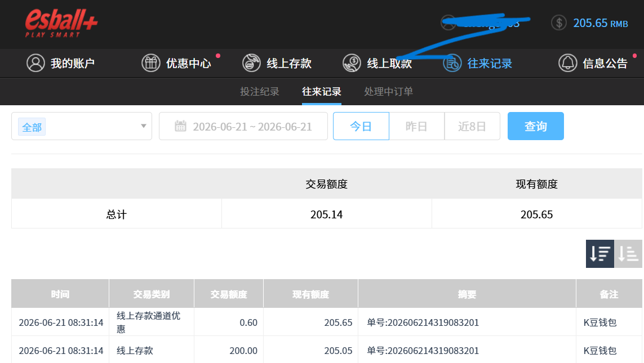
Task: Click the 时间 column header
Action: point(60,294)
